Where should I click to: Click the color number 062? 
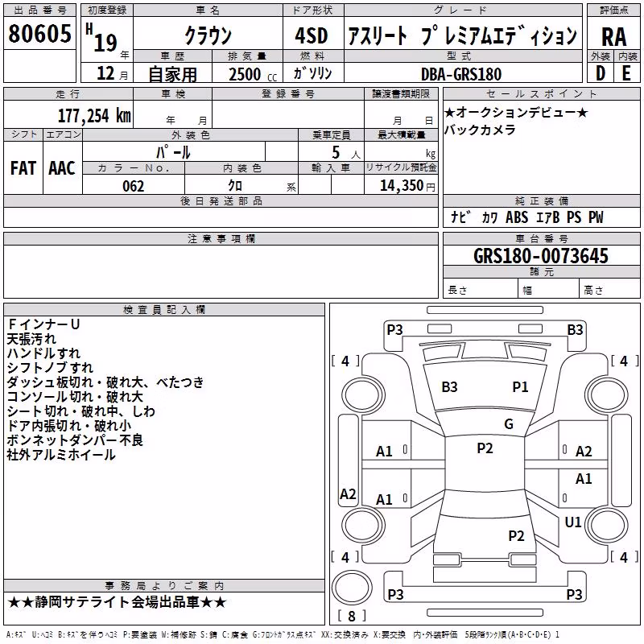click(133, 186)
